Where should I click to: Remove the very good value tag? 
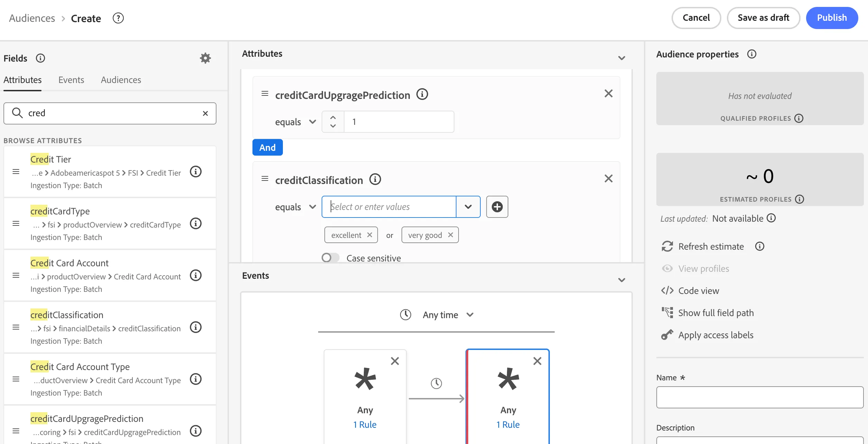[451, 235]
